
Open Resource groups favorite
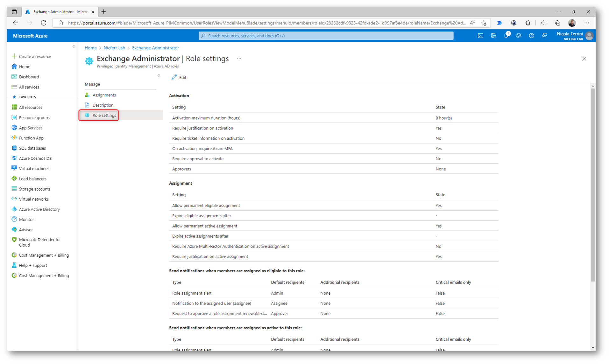(34, 117)
